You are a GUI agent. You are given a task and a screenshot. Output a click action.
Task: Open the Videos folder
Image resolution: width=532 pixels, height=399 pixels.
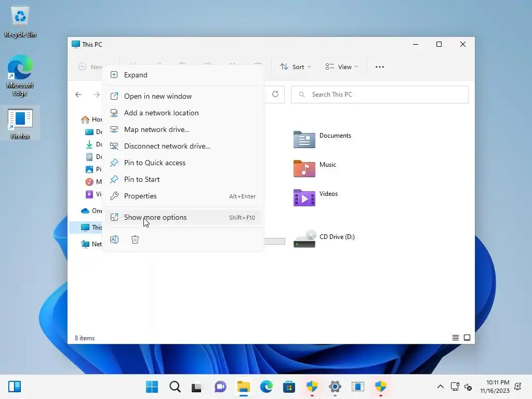[x=315, y=197]
